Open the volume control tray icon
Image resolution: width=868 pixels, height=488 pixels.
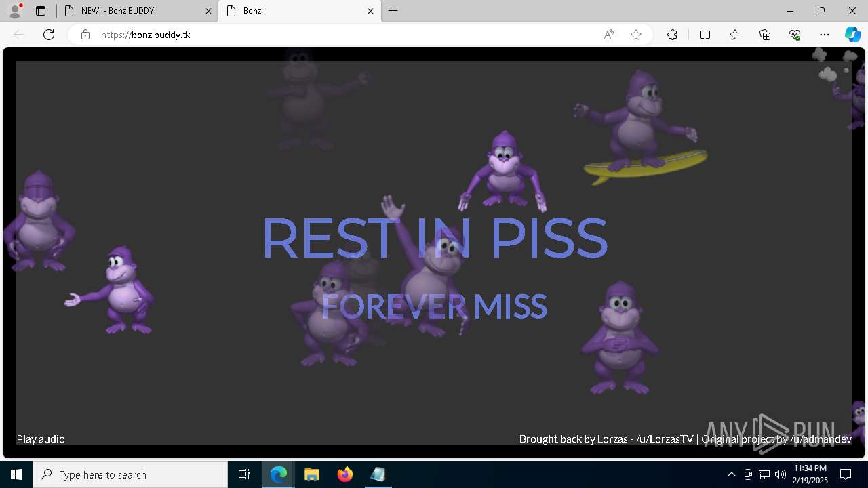(781, 474)
